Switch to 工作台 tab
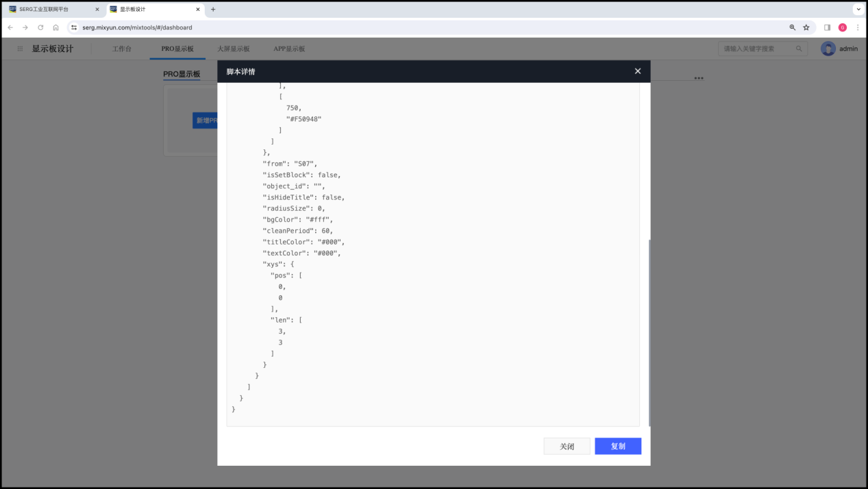868x489 pixels. click(122, 49)
